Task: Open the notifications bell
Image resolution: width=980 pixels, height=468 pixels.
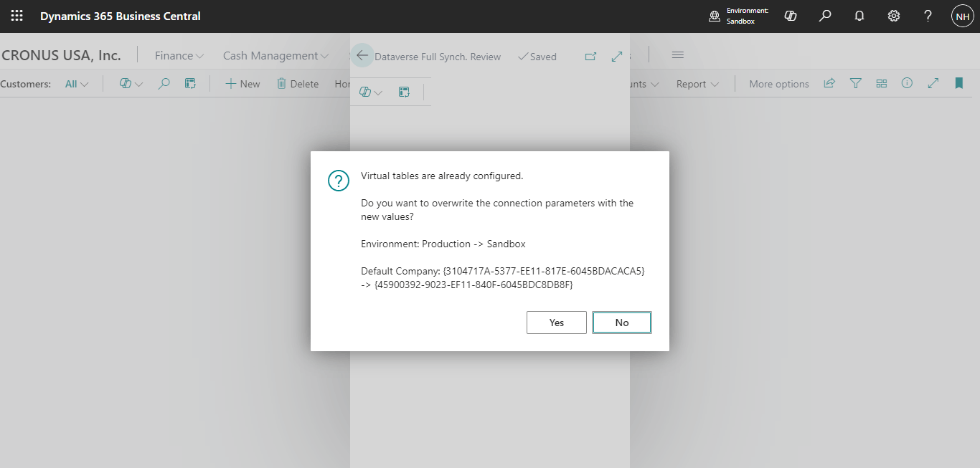Action: [x=859, y=16]
